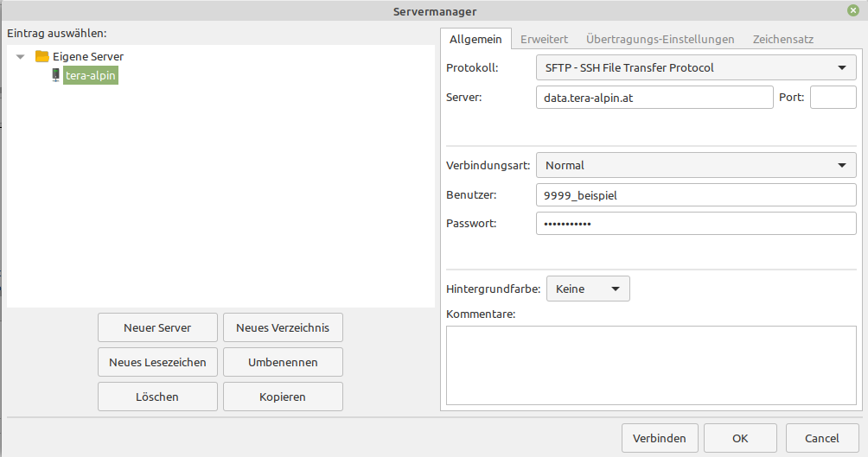868x457 pixels.
Task: Click the Benutzer field containing 9999_beispiel
Action: pyautogui.click(x=696, y=195)
